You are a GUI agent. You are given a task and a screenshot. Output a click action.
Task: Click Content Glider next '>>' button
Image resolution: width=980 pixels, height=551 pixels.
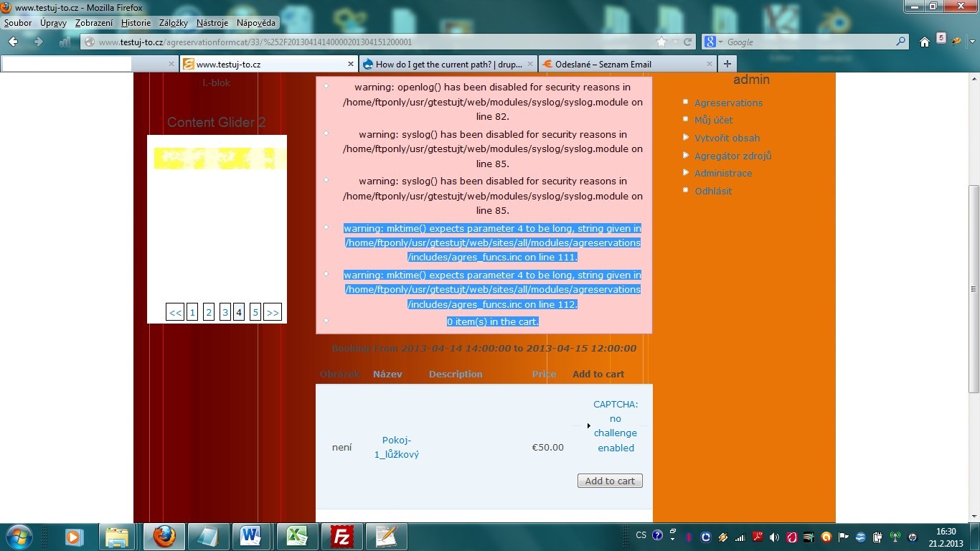click(x=273, y=312)
